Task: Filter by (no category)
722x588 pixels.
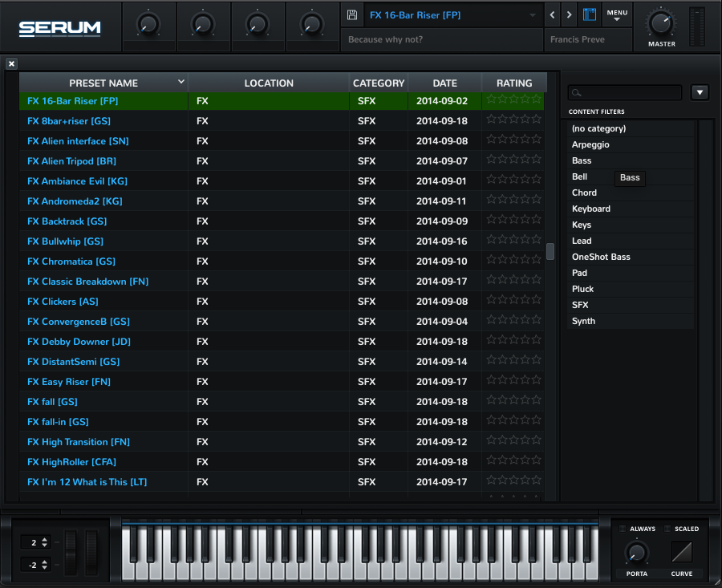Action: (x=631, y=128)
